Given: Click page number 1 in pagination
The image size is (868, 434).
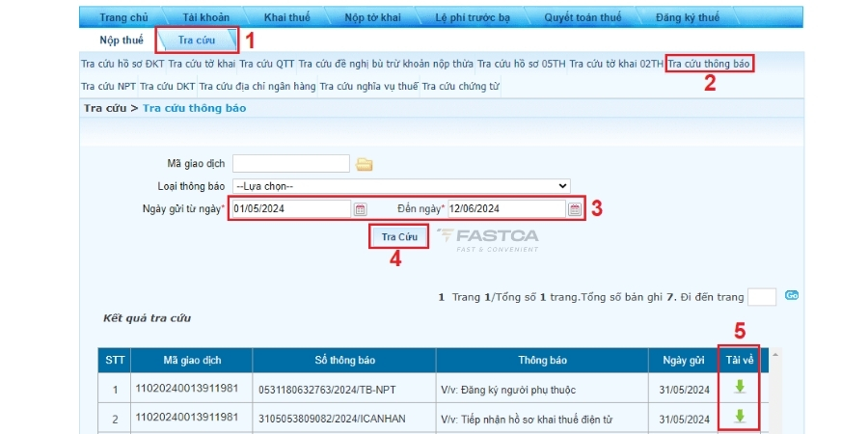Looking at the screenshot, I should click(x=441, y=297).
